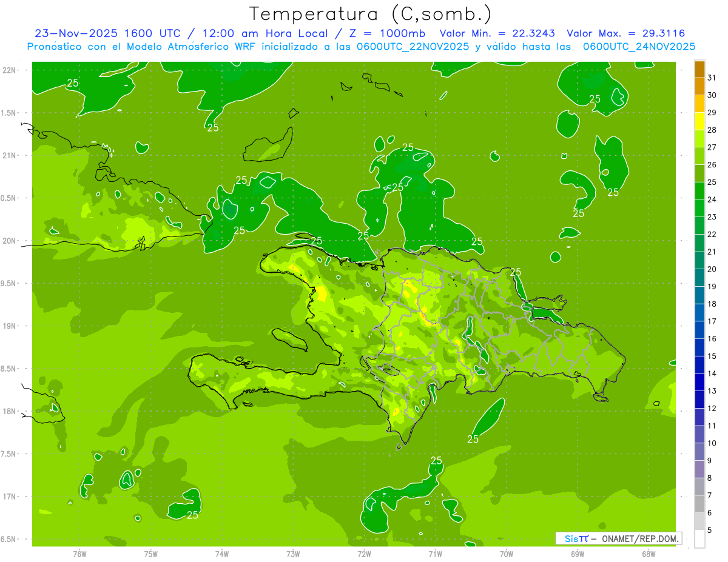Click the '18' color scale label
This screenshot has width=728, height=562.
pyautogui.click(x=712, y=304)
